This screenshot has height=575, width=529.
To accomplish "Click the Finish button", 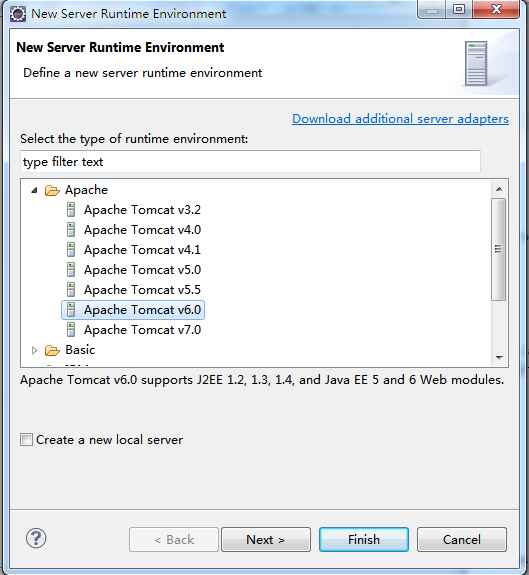I will (x=364, y=539).
